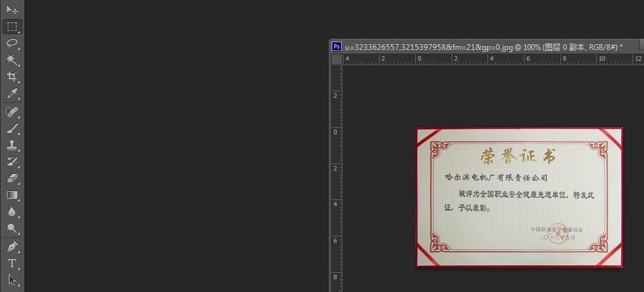Select the Magic Wand tool

coord(12,59)
